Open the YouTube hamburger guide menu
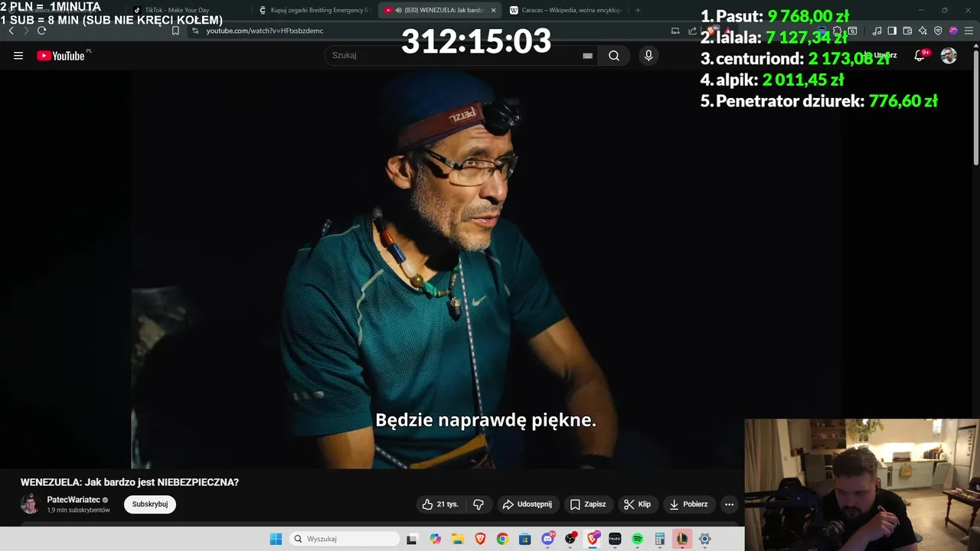Screen dimensions: 980x551 point(18,55)
